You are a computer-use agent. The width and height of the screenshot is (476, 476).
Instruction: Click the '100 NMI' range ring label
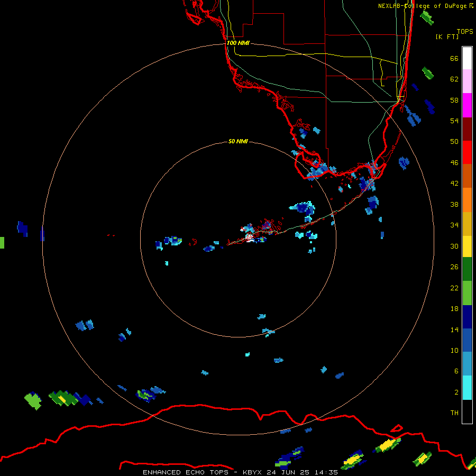(239, 43)
